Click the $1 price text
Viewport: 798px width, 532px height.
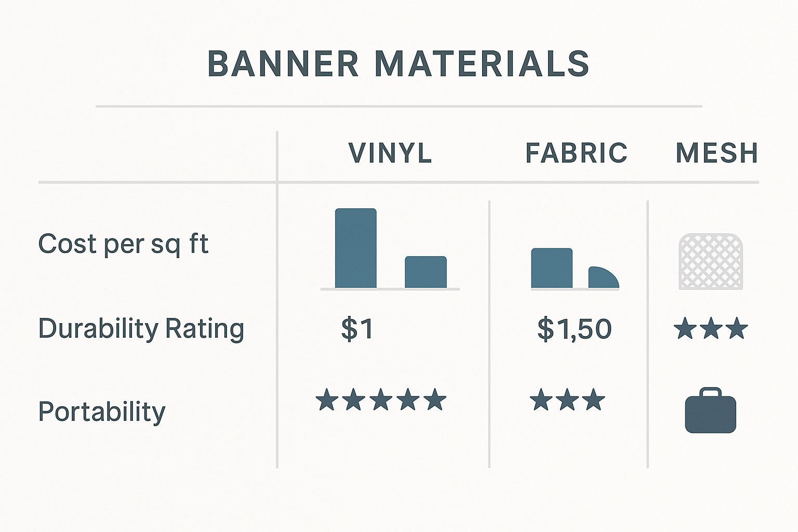(357, 329)
